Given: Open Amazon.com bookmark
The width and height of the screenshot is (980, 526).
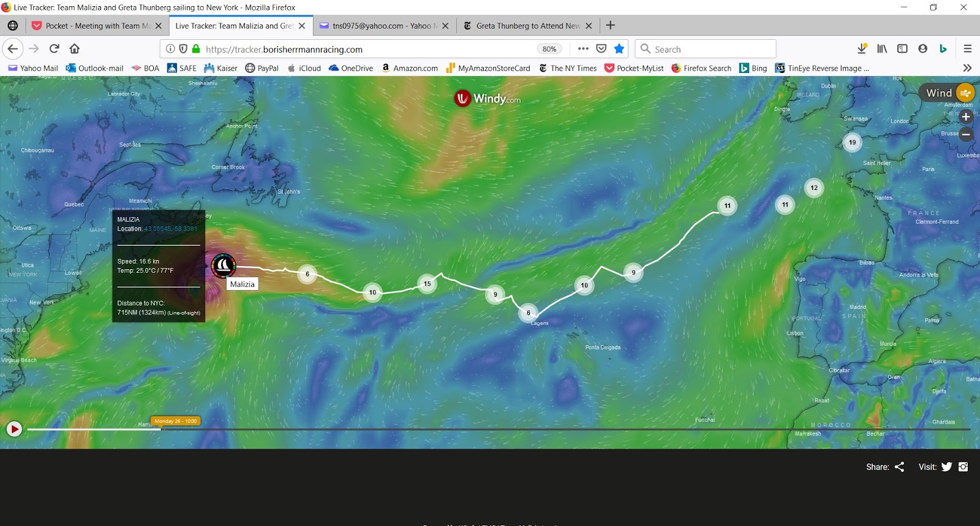Looking at the screenshot, I should pyautogui.click(x=409, y=68).
